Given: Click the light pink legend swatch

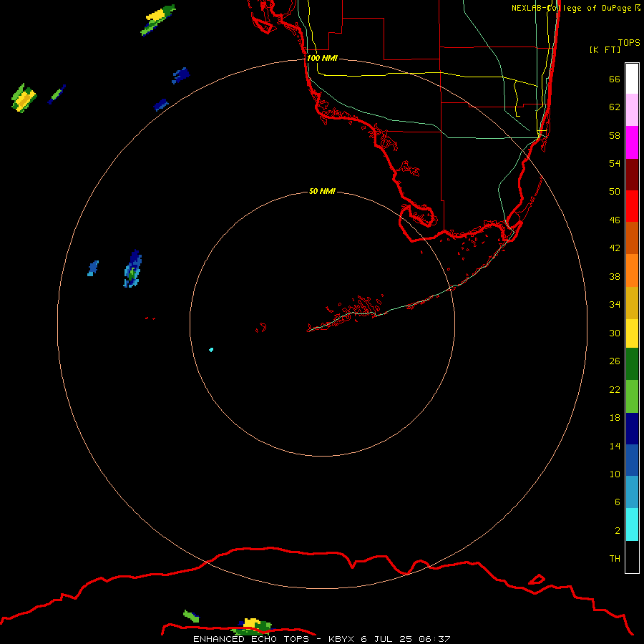Looking at the screenshot, I should (x=632, y=109).
